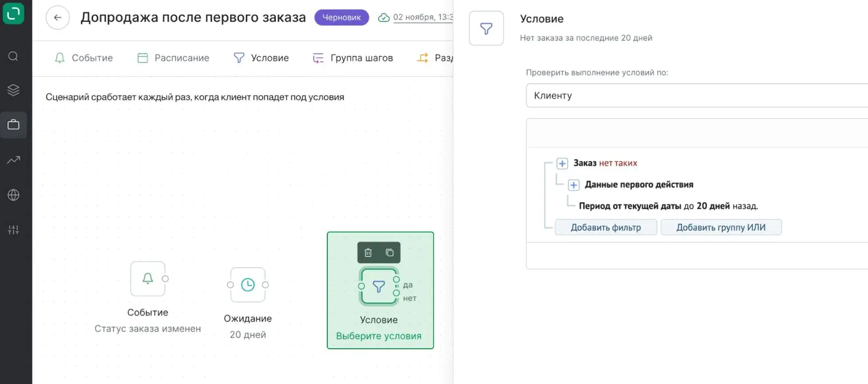Open the layers stack icon in sidebar
The image size is (868, 384).
point(14,90)
